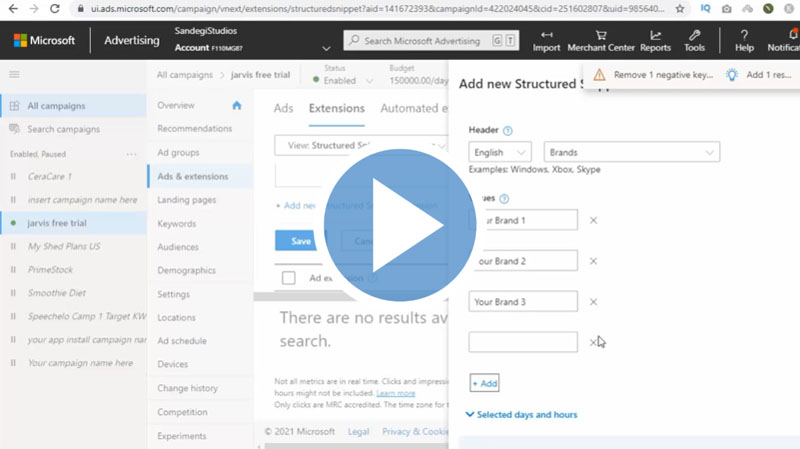The image size is (800, 449).
Task: Reload the page with the refresh icon
Action: click(x=55, y=9)
